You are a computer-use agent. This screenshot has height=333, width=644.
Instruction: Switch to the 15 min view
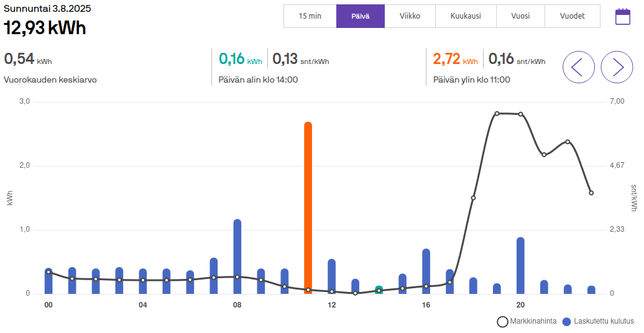click(310, 16)
